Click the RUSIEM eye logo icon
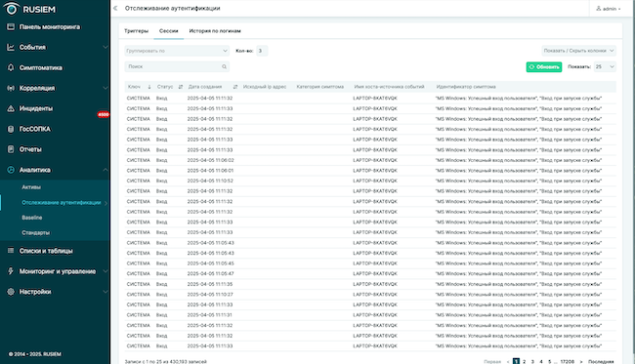The width and height of the screenshot is (635, 364). (x=12, y=8)
